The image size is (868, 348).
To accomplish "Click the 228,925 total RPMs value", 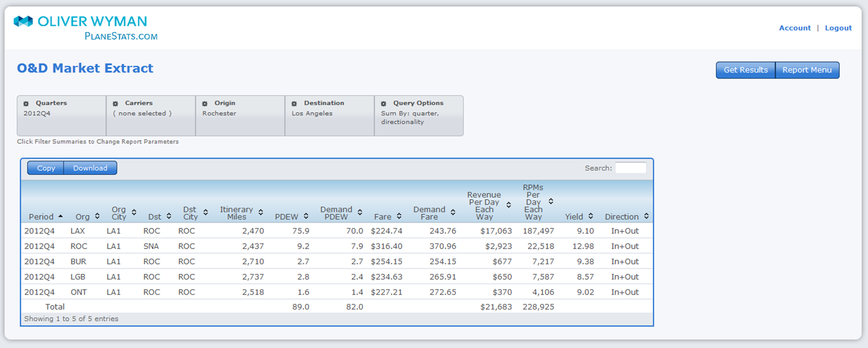I will [x=538, y=307].
